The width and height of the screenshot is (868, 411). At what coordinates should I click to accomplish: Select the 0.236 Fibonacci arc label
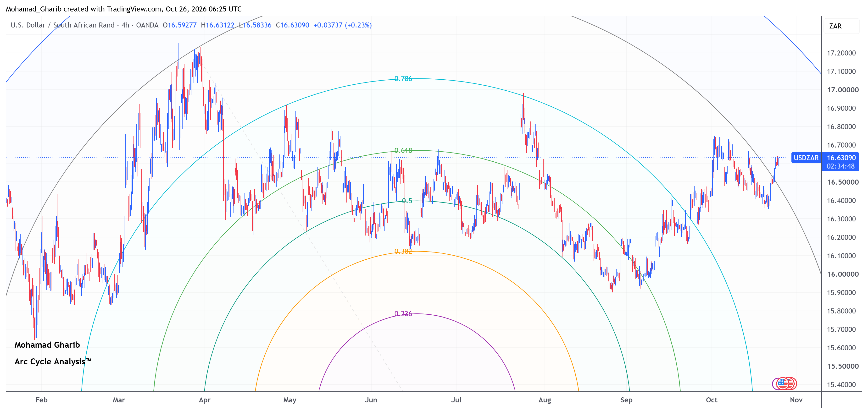point(403,314)
